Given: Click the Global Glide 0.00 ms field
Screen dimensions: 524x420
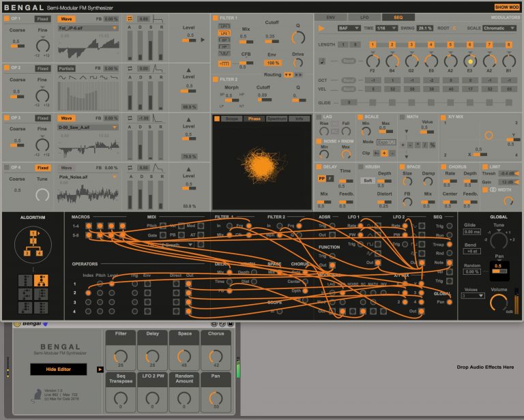Looking at the screenshot, I should 472,232.
